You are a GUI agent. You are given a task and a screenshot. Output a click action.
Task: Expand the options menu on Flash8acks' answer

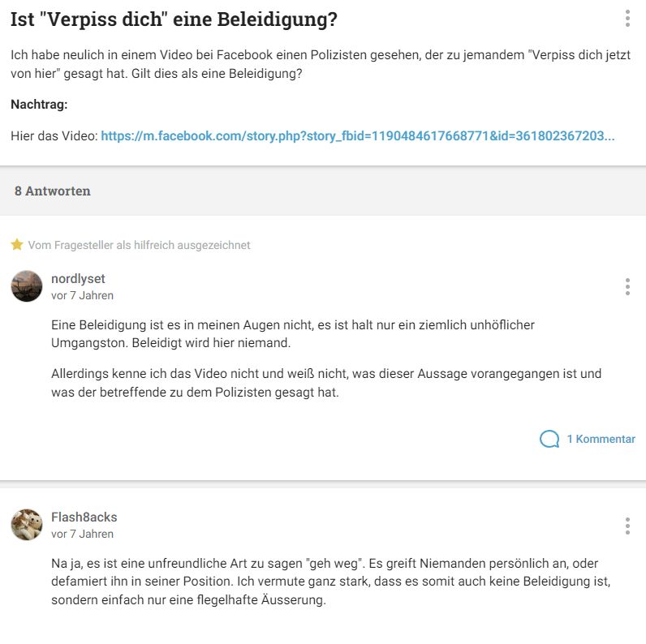(x=627, y=526)
